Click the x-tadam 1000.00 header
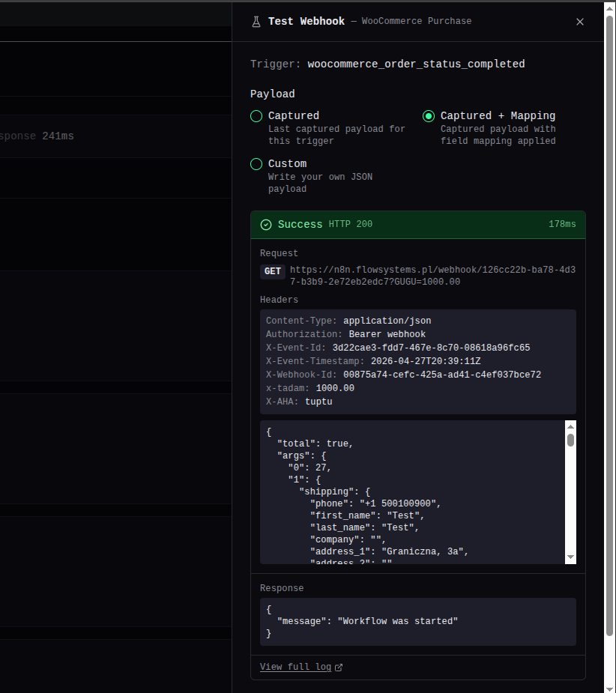The image size is (616, 693). pos(310,388)
